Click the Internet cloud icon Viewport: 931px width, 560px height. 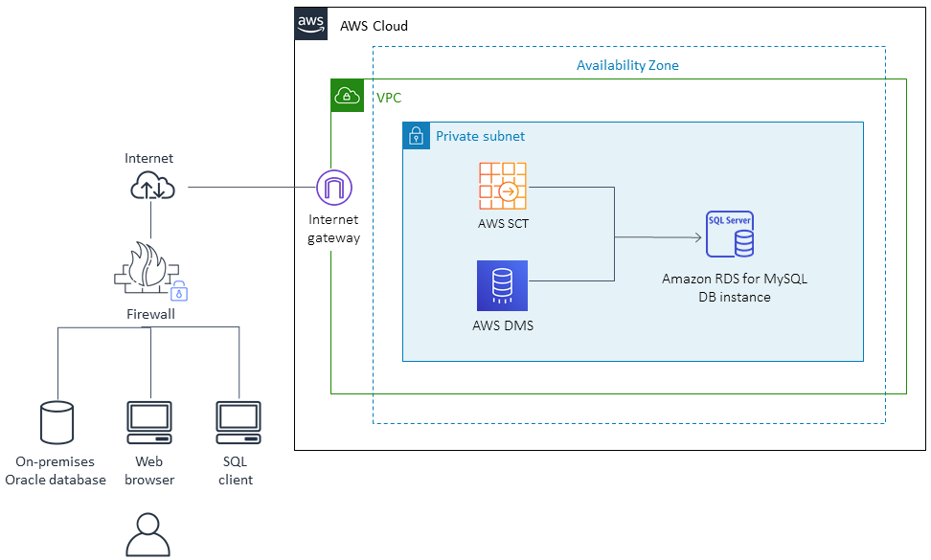click(x=149, y=182)
